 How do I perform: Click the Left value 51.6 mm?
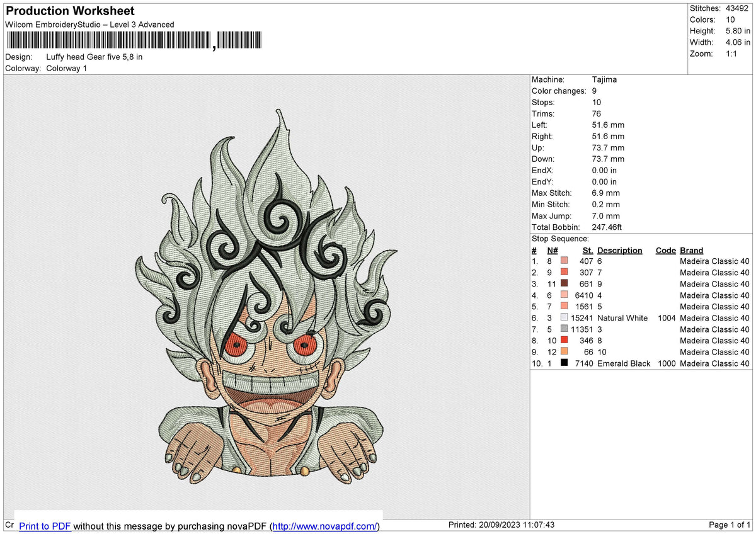[608, 125]
